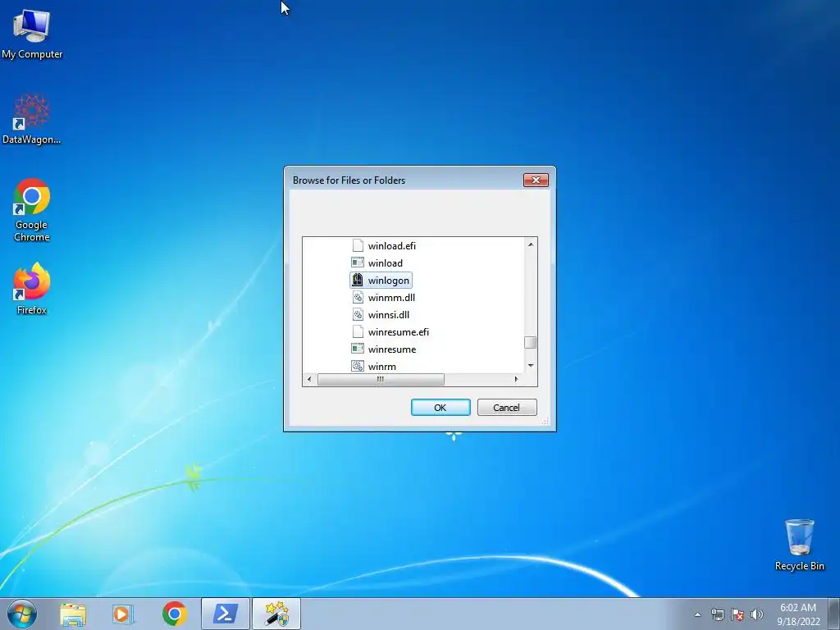Show hidden system tray icons
The width and height of the screenshot is (840, 630).
click(697, 614)
